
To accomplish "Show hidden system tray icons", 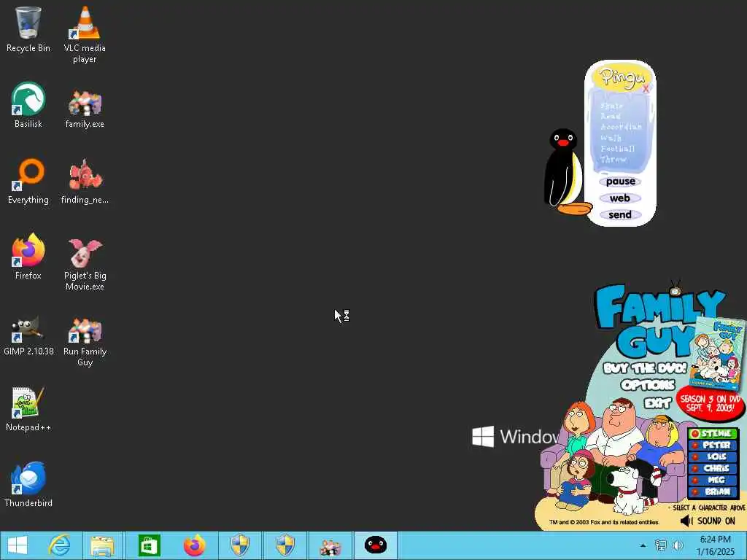I will click(x=643, y=545).
